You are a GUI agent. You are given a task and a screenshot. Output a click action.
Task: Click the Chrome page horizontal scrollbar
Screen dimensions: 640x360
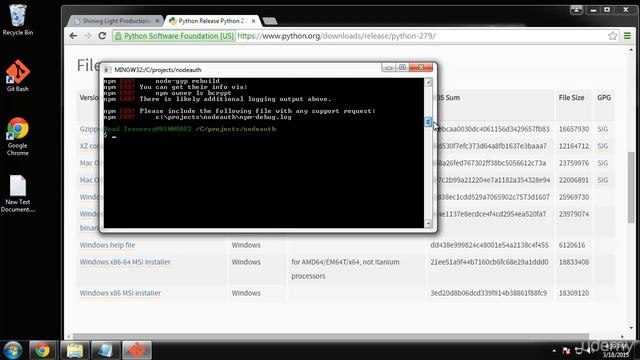[x=331, y=337]
